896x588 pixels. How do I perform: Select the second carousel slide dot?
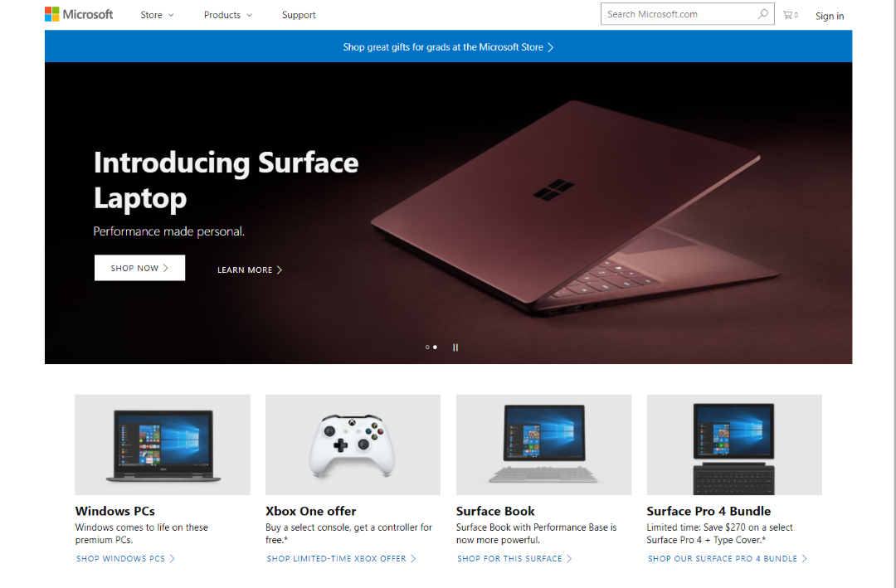435,347
